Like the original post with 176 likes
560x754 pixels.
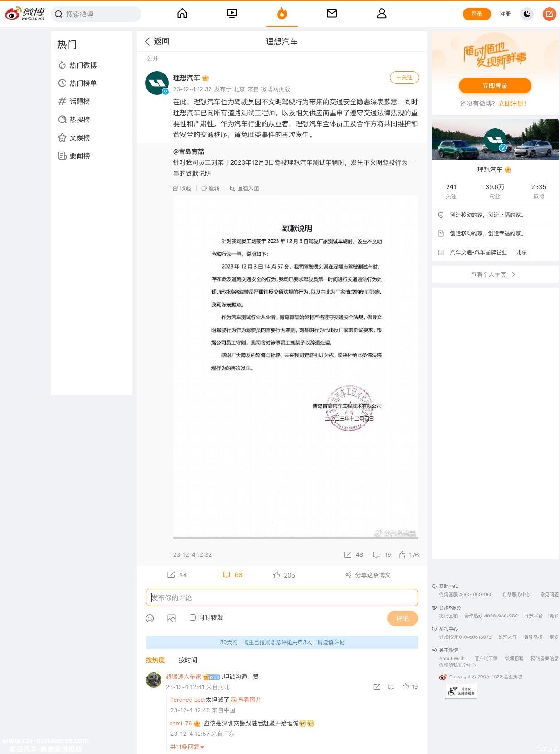[409, 554]
